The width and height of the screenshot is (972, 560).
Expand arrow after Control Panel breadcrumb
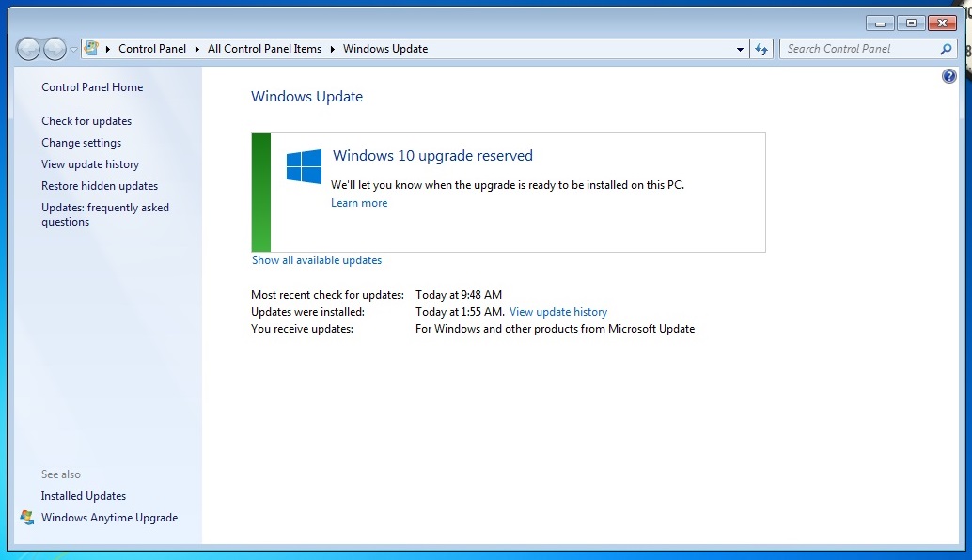point(197,49)
